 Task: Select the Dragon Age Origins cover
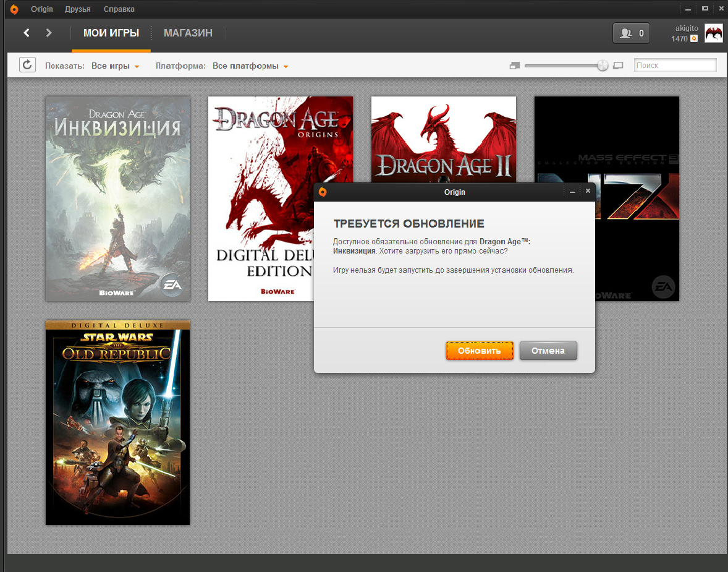(x=261, y=199)
